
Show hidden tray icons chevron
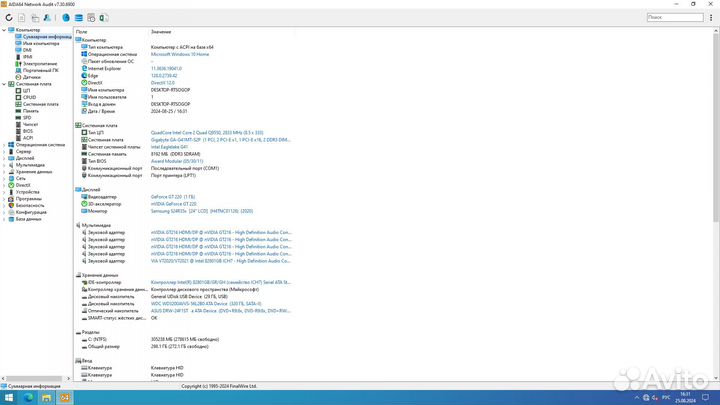click(x=636, y=398)
